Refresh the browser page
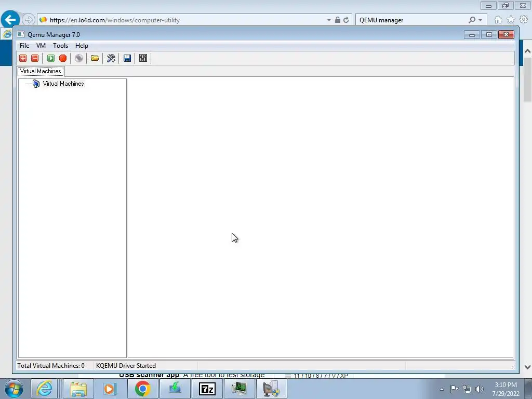This screenshot has height=399, width=532. (346, 20)
